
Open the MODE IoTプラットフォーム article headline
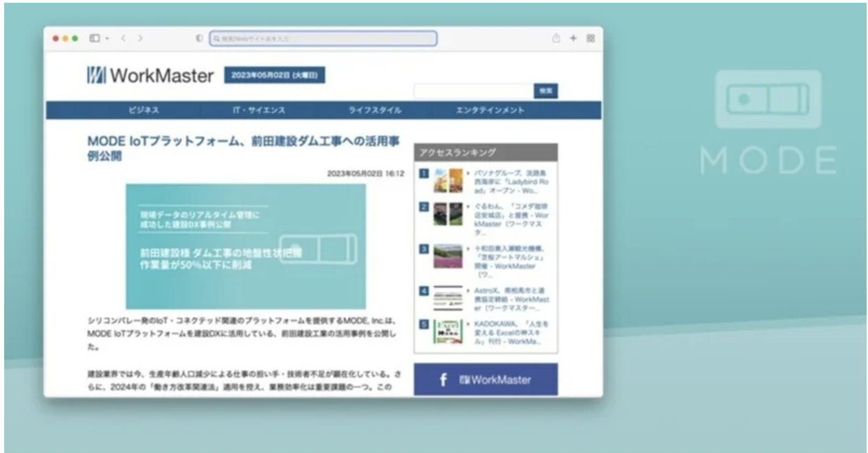pyautogui.click(x=243, y=148)
